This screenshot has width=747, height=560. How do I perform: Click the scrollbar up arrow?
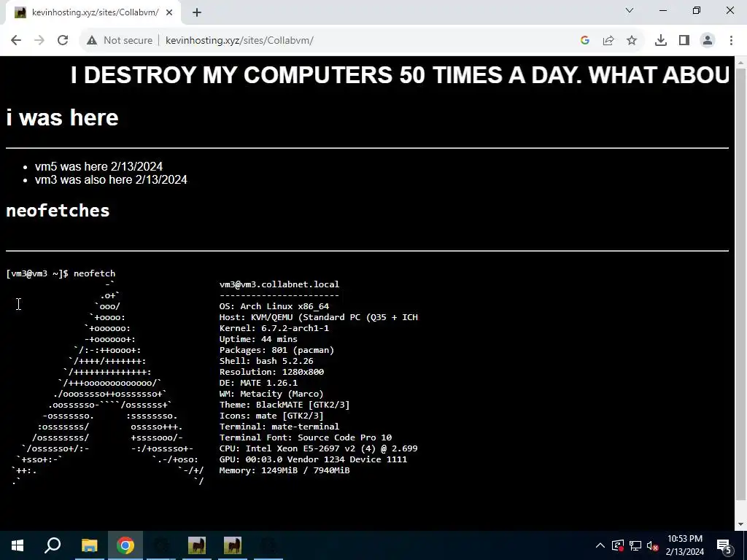point(741,62)
